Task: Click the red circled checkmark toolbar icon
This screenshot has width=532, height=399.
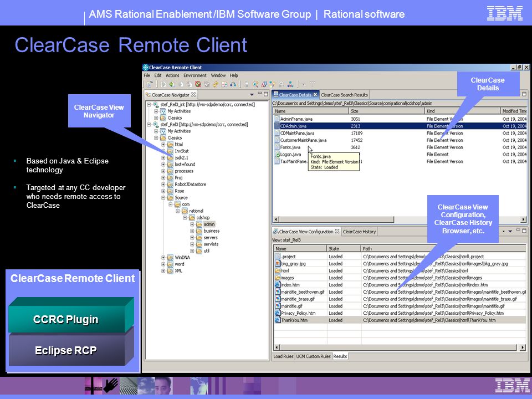Action: (198, 84)
